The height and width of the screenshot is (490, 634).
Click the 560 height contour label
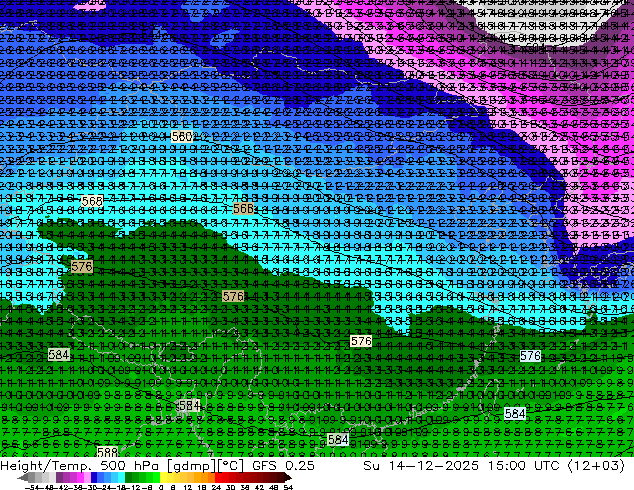coord(182,137)
